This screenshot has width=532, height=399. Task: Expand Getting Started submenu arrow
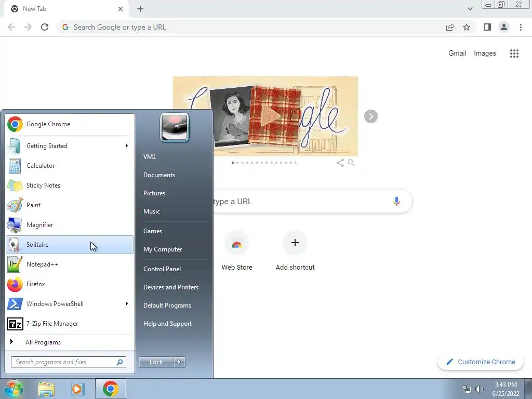[x=127, y=146]
